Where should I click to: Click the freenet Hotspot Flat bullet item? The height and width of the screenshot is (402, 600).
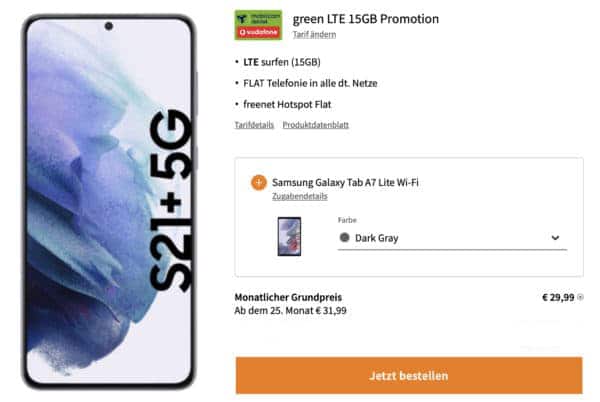click(287, 104)
